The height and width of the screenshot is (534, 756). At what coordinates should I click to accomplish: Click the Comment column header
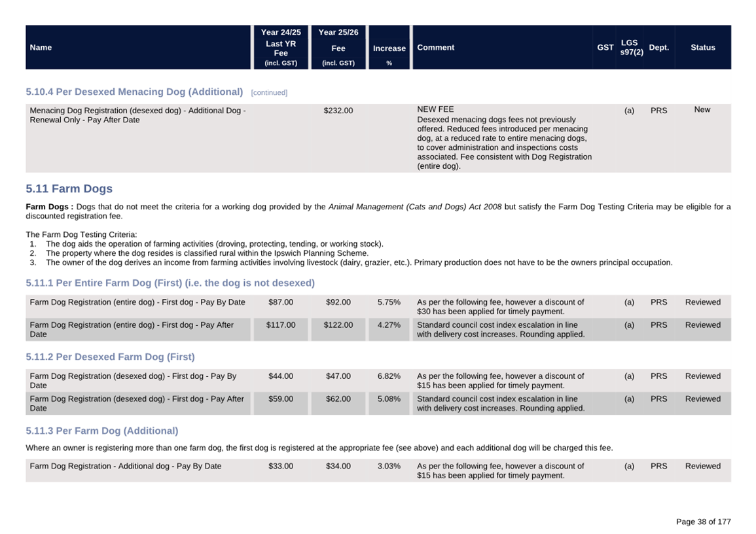pos(435,47)
